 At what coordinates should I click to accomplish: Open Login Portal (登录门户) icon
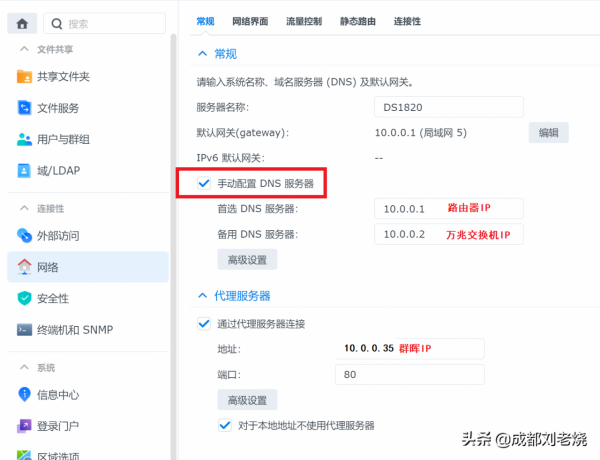pyautogui.click(x=24, y=426)
